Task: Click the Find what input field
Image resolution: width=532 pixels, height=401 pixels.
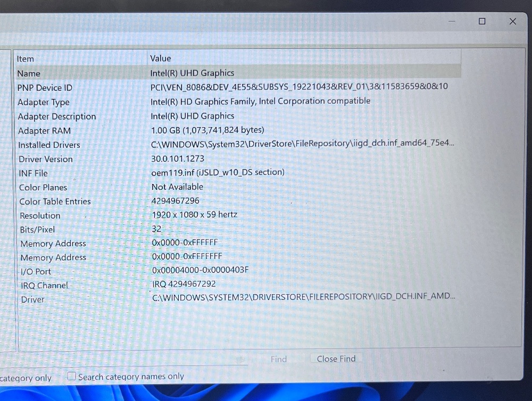Action: [124, 359]
